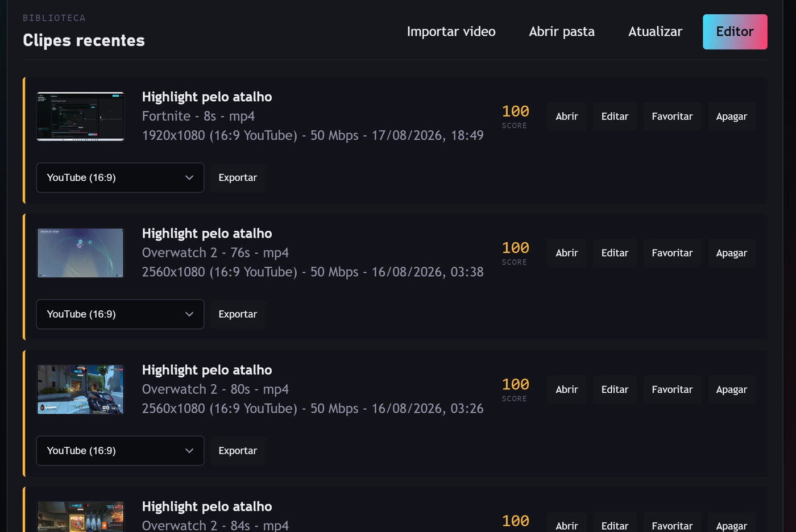Export the Fortnite 8s clip
Screen dimensions: 796x532
tap(238, 177)
